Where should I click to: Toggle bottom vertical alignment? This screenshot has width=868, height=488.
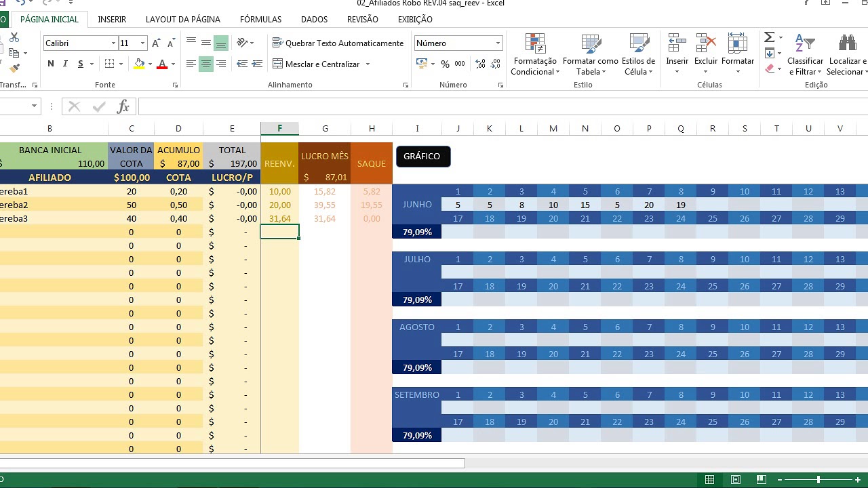(221, 43)
